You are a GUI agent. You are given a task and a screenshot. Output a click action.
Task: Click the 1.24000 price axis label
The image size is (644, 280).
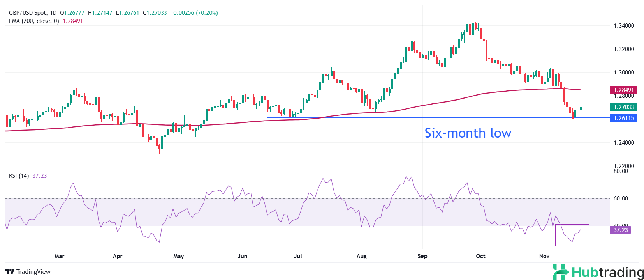(624, 143)
